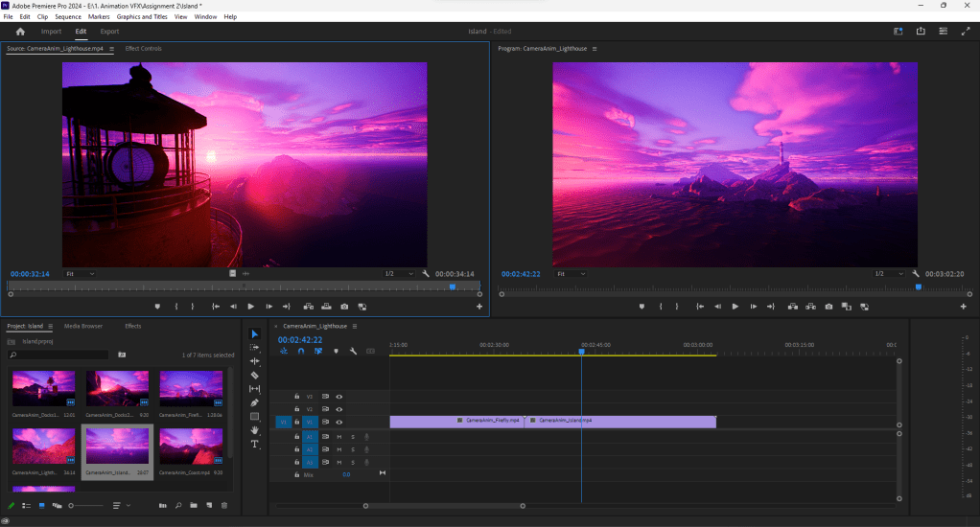Screen dimensions: 980x527
Task: Click Export Frame camera icon in Program monitor
Action: point(828,307)
